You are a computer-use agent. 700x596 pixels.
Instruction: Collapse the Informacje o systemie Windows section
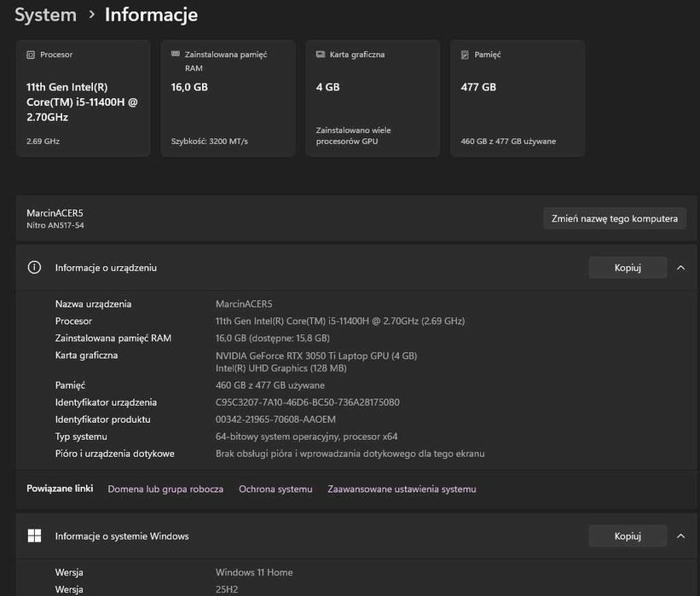pos(680,535)
